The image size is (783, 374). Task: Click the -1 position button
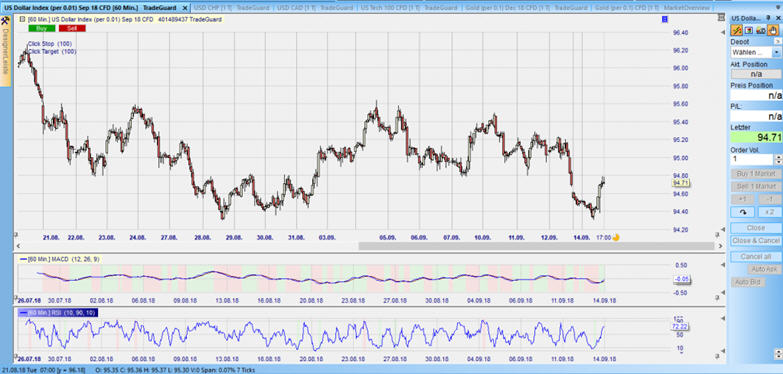coord(770,199)
